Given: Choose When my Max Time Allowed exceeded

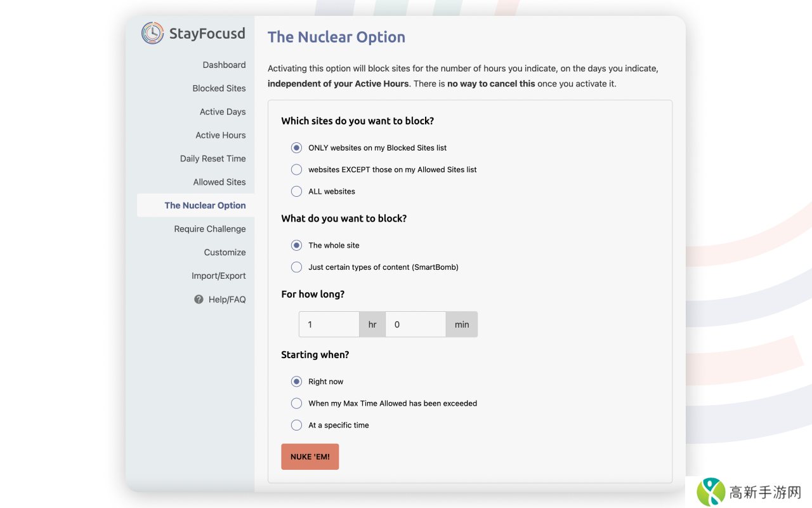Looking at the screenshot, I should [296, 403].
